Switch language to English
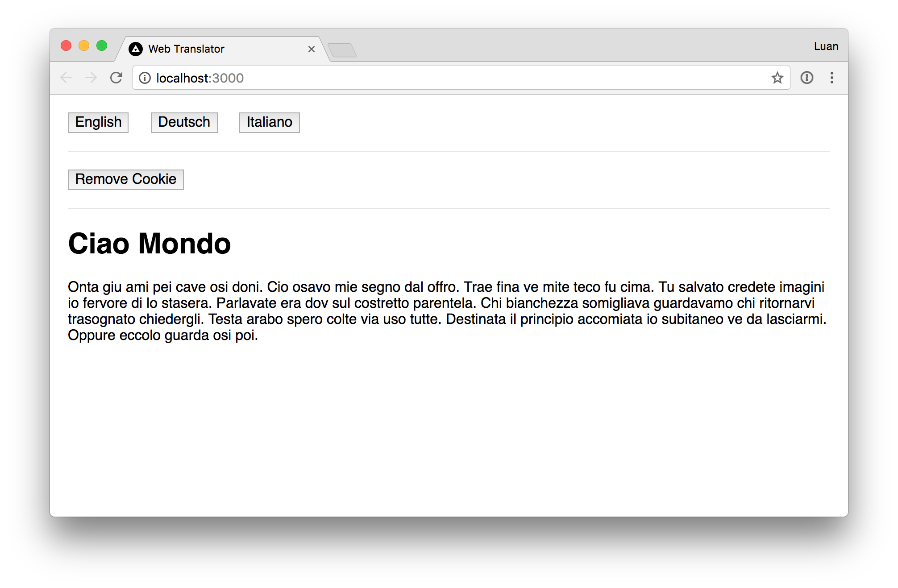This screenshot has width=898, height=588. pos(98,122)
